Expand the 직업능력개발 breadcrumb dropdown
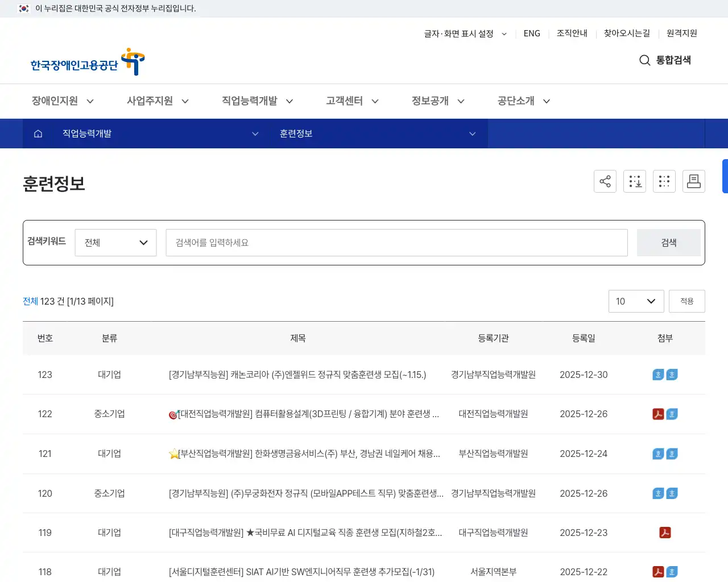This screenshot has width=728, height=582. 255,134
